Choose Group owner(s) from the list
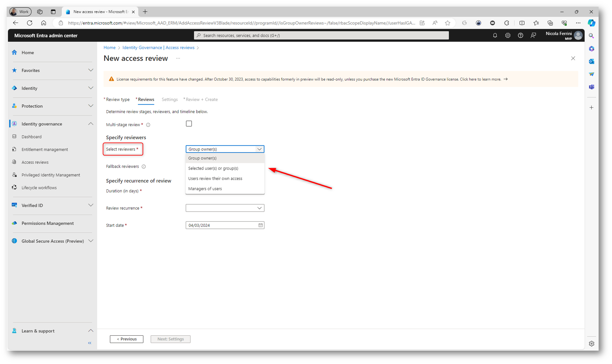Screen dimensions: 612x364 225,158
